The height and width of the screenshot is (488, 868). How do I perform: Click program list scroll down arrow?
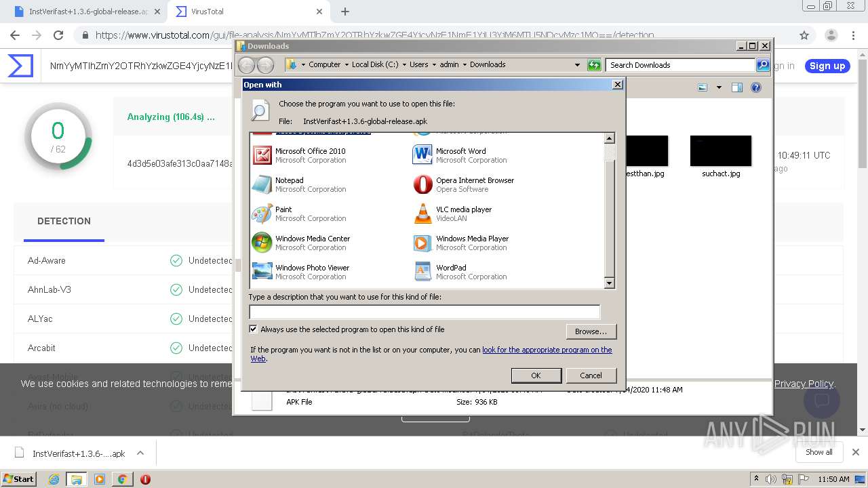609,283
